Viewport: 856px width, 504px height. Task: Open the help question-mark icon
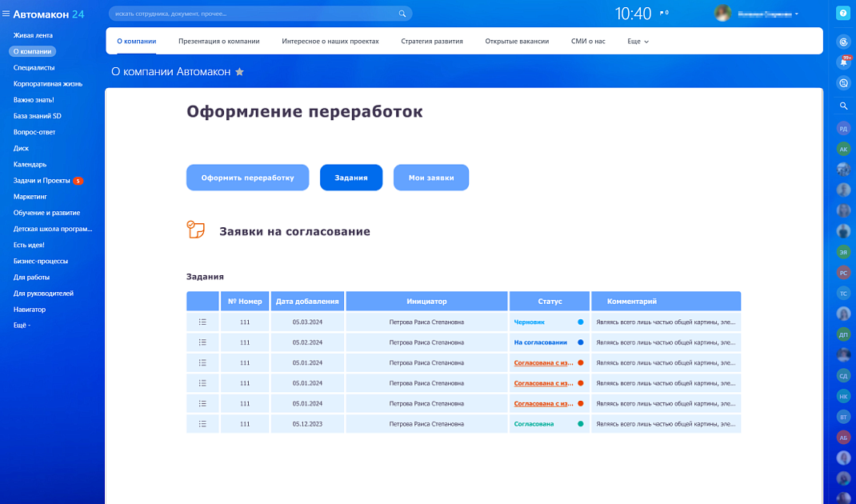[842, 14]
